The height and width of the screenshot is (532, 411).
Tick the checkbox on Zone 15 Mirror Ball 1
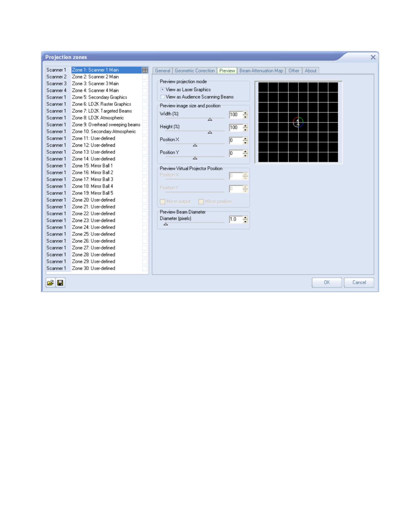[x=145, y=166]
